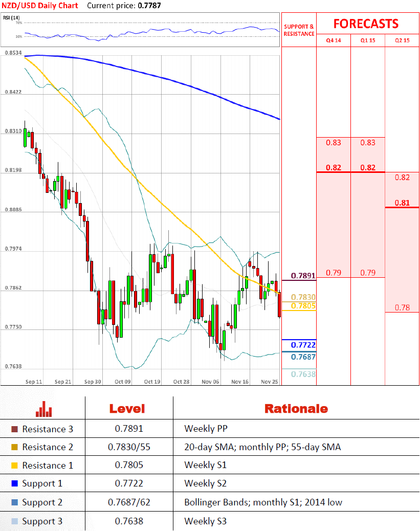Click the Oct 19 date axis label

coord(152,382)
